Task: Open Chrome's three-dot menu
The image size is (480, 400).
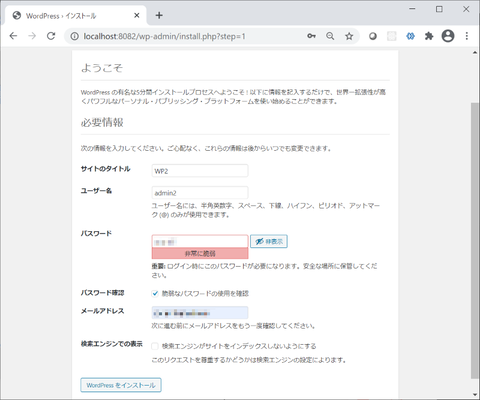Action: click(x=467, y=36)
